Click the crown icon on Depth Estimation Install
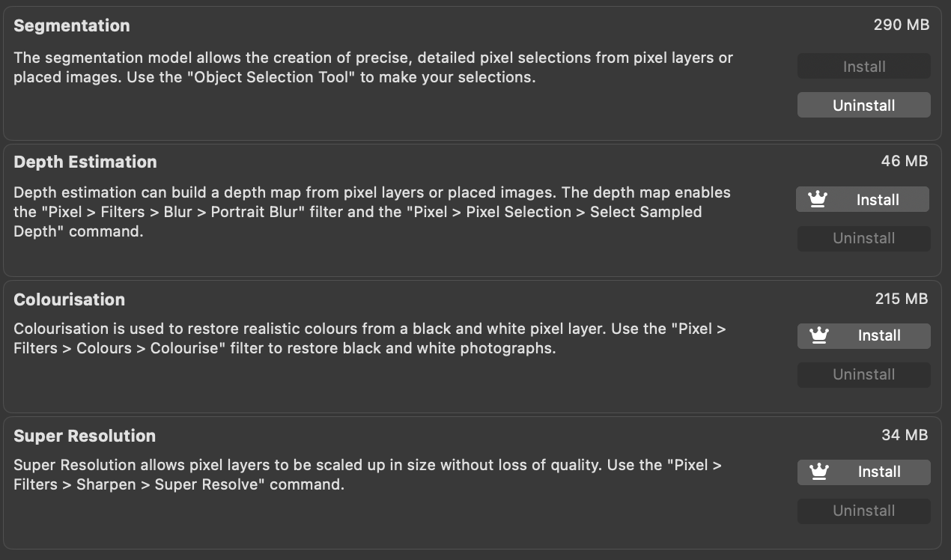The image size is (951, 560). (818, 200)
